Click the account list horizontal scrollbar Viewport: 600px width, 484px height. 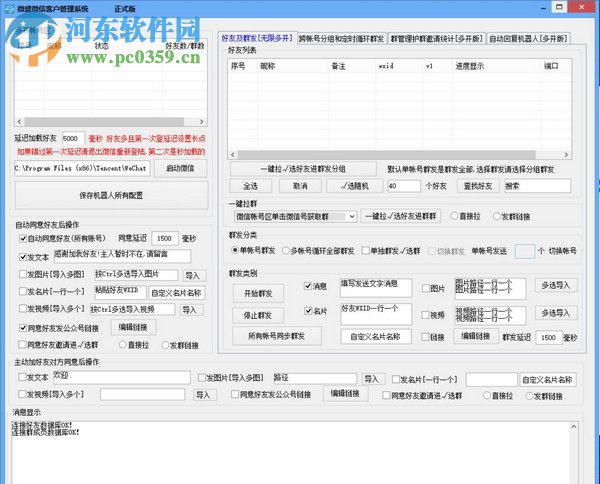[111, 122]
